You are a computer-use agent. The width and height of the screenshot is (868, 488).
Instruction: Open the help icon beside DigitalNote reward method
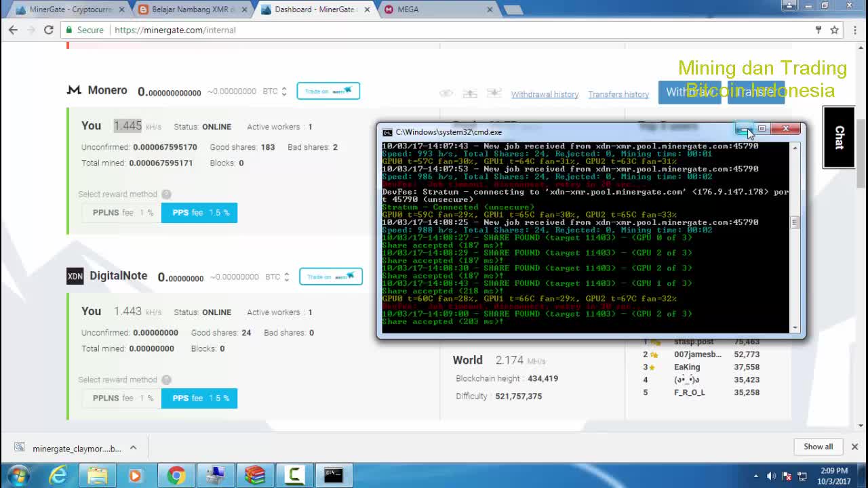point(166,380)
